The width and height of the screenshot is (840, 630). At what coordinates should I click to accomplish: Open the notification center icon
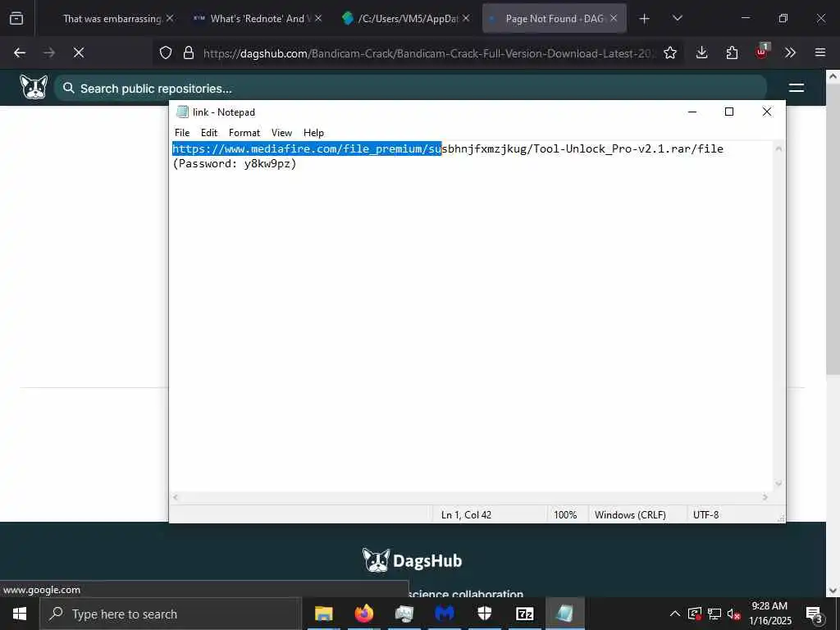815,614
